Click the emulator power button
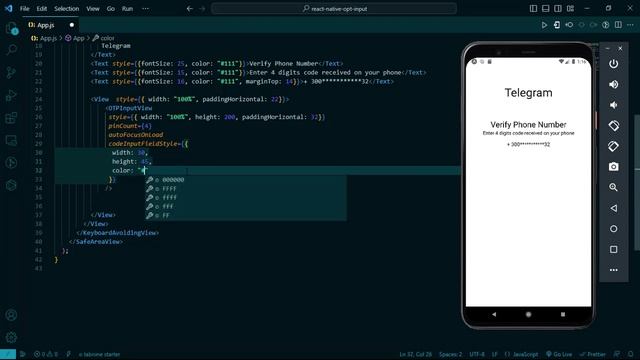 pos(613,64)
